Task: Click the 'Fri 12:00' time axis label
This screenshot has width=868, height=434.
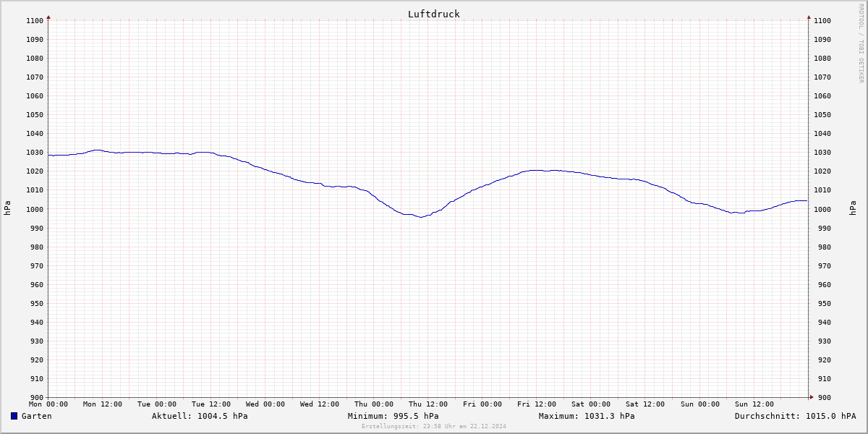Action: pos(537,404)
